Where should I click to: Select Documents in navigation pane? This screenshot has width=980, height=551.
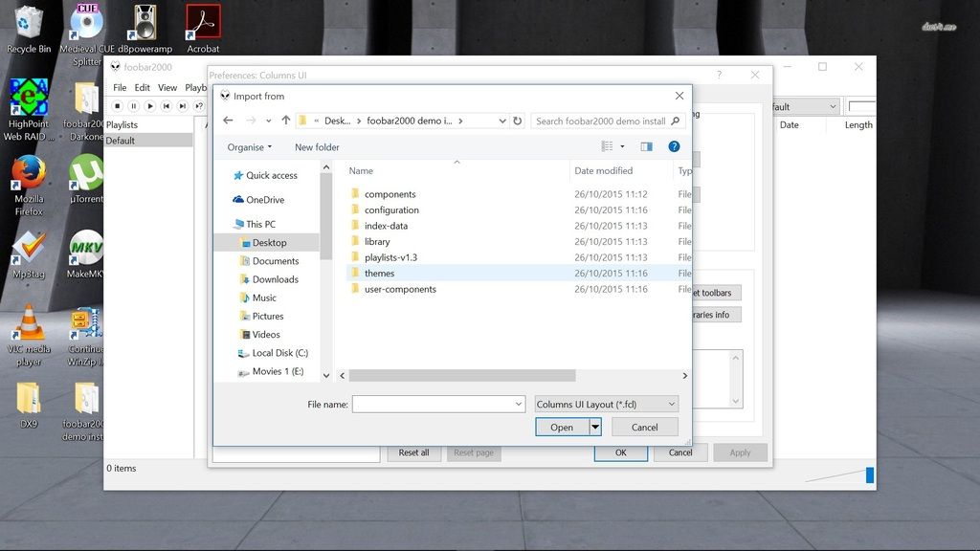point(269,261)
